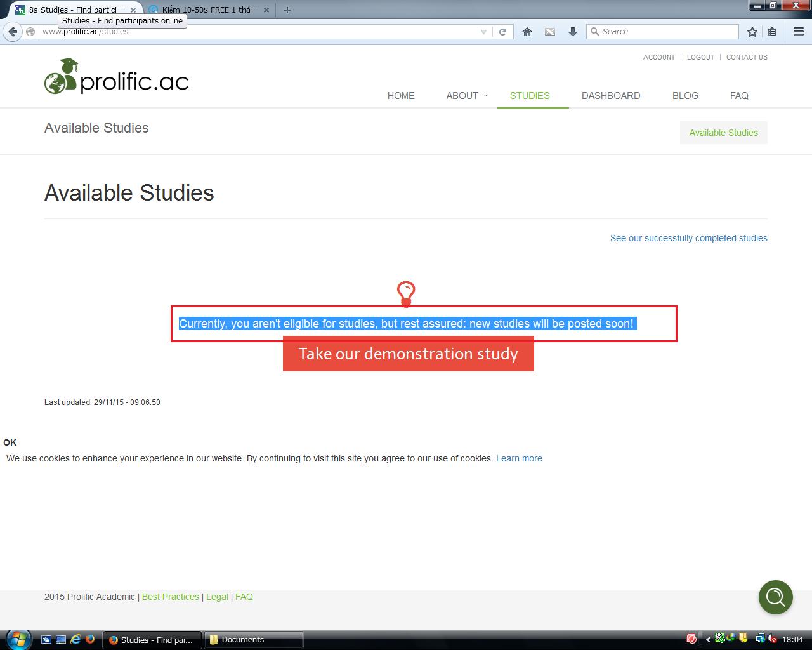The image size is (812, 650).
Task: Open the Firefox hamburger menu
Action: coord(799,32)
